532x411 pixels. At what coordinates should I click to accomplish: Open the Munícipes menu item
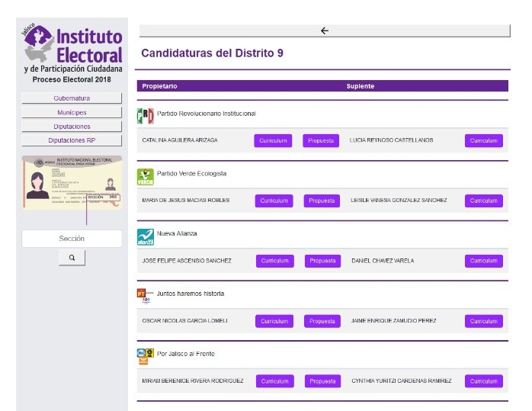[72, 112]
